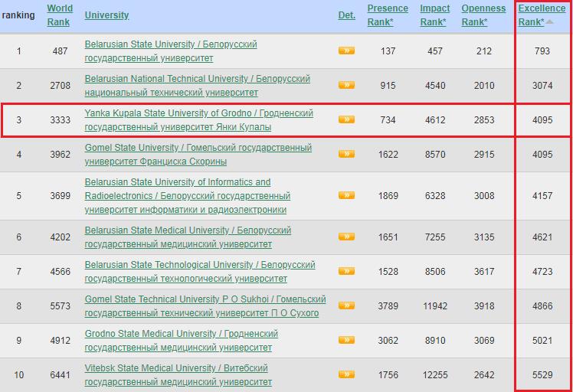Sort by Impact Rank column
Image resolution: width=573 pixels, height=392 pixels.
(x=435, y=15)
